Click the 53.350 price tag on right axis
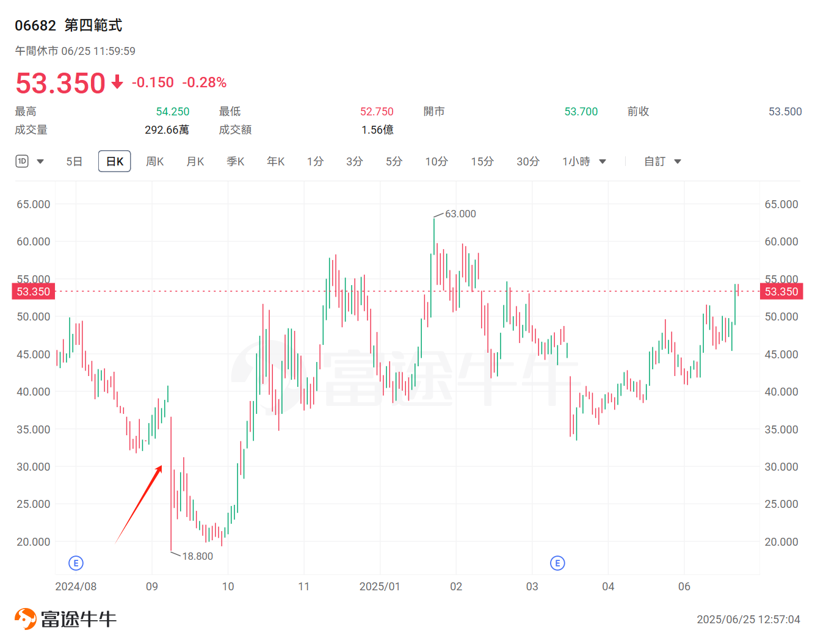Image resolution: width=815 pixels, height=644 pixels. (781, 291)
